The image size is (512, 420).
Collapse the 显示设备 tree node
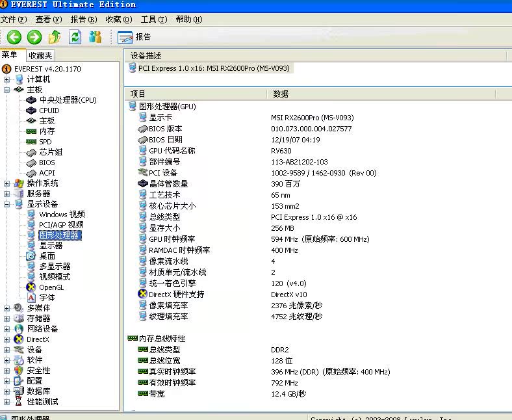[x=7, y=204]
